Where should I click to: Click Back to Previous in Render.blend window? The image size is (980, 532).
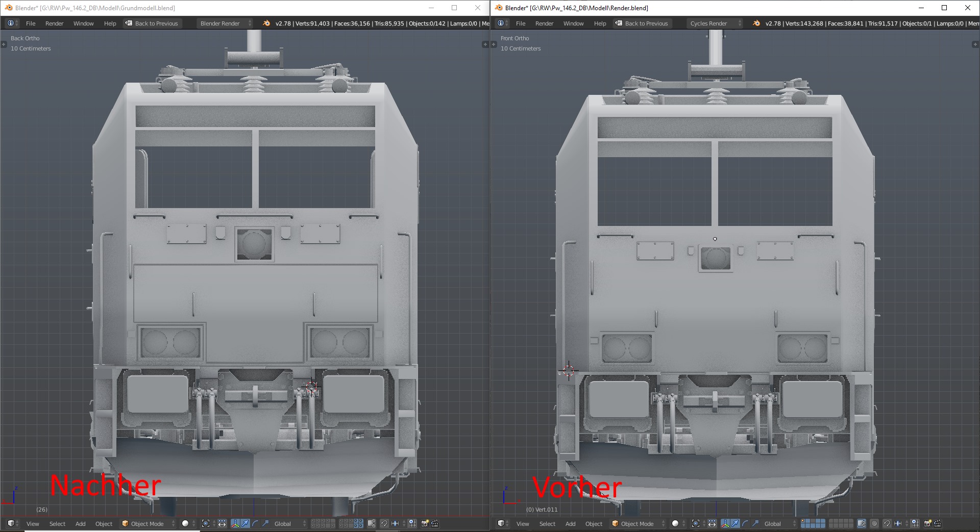coord(642,23)
